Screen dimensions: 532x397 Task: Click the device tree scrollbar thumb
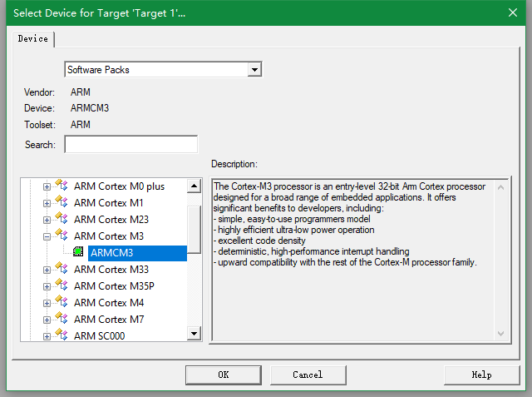coord(194,229)
